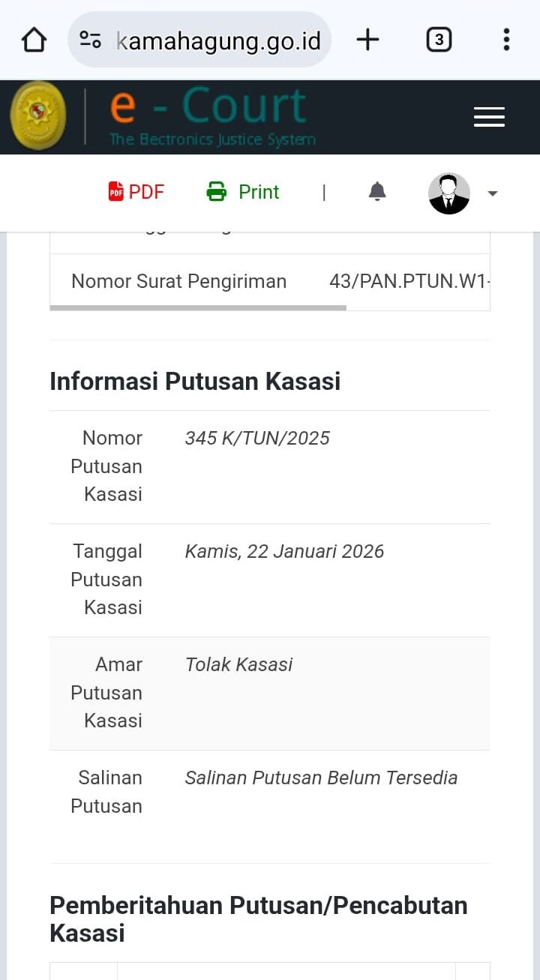Click the Informasi Putusan Kasasi heading
The image size is (540, 980).
click(195, 381)
